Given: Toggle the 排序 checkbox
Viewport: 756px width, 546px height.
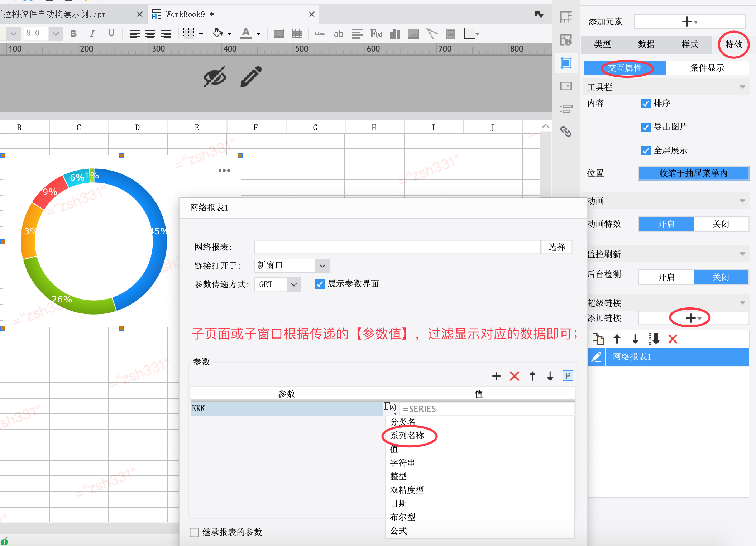Looking at the screenshot, I should 646,104.
